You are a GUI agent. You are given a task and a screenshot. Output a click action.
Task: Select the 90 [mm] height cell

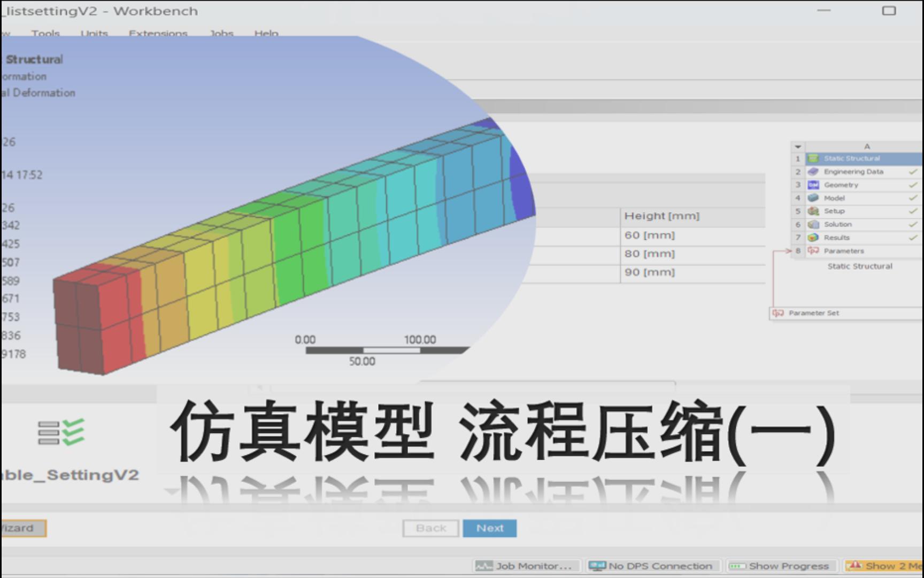(692, 272)
